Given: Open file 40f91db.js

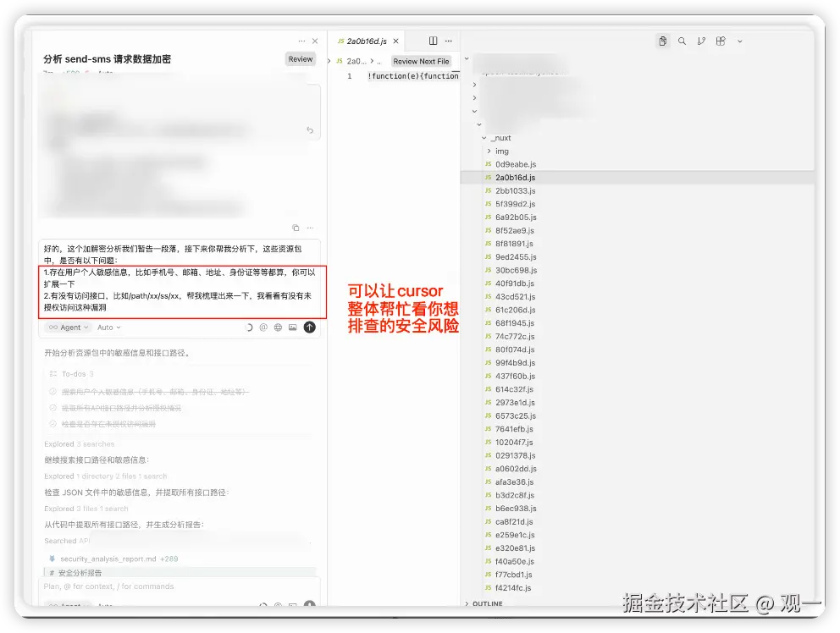Looking at the screenshot, I should tap(514, 283).
